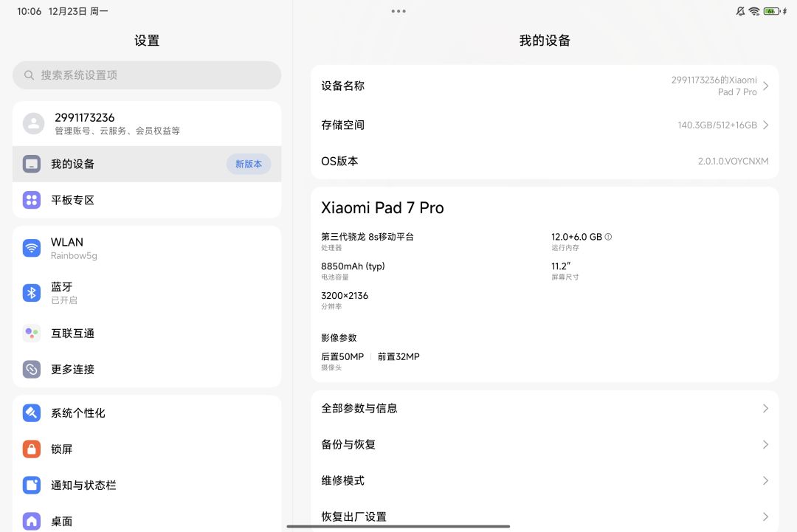The height and width of the screenshot is (532, 797).
Task: Expand 设备名称 via its chevron
Action: (x=765, y=86)
